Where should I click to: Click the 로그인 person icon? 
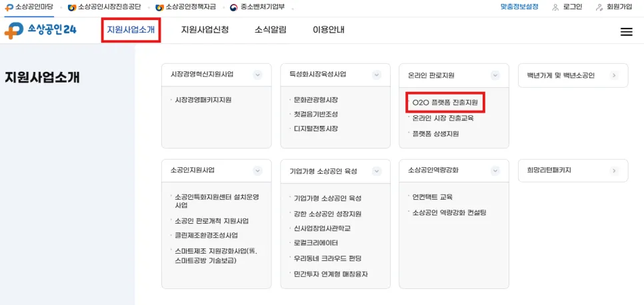tap(556, 7)
